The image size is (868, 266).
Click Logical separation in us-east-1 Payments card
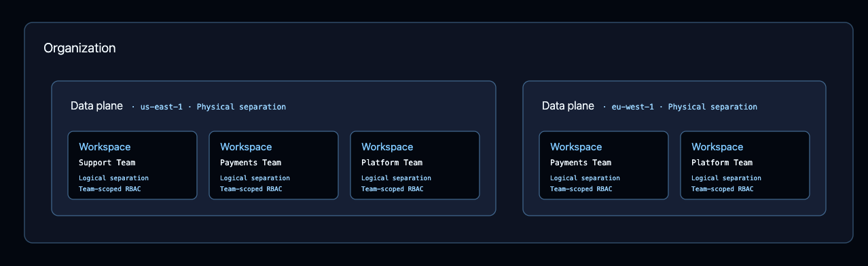(x=255, y=178)
